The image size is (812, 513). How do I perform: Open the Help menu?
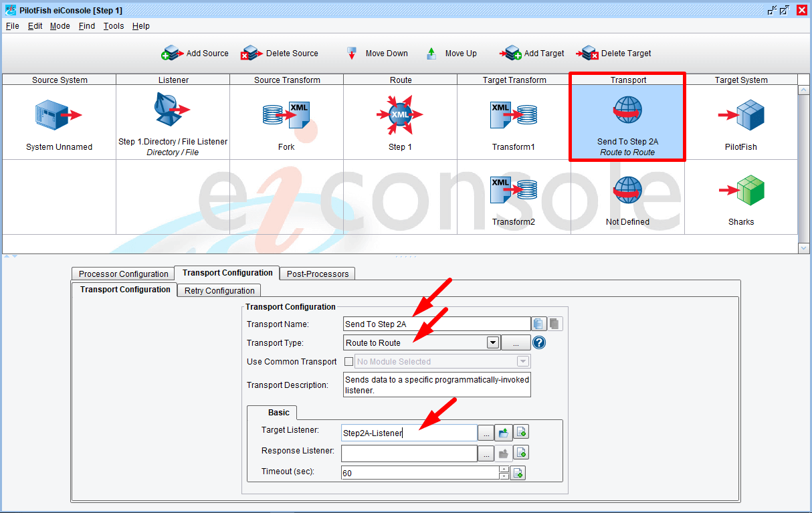[141, 26]
